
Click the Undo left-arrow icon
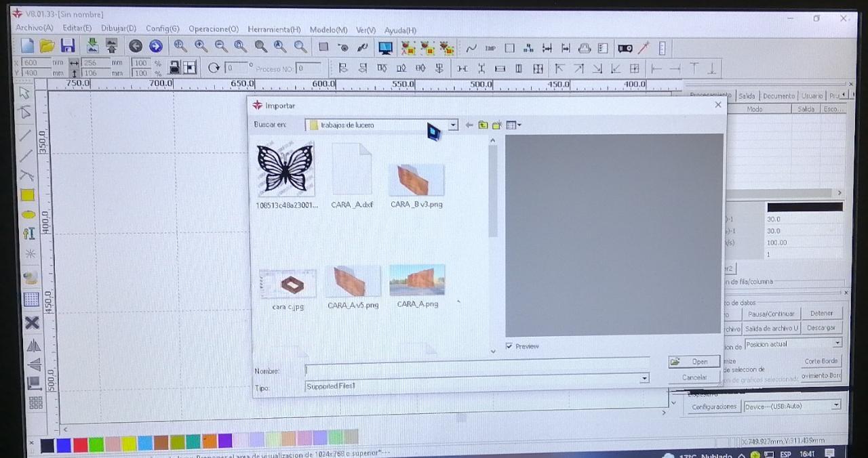tap(136, 46)
